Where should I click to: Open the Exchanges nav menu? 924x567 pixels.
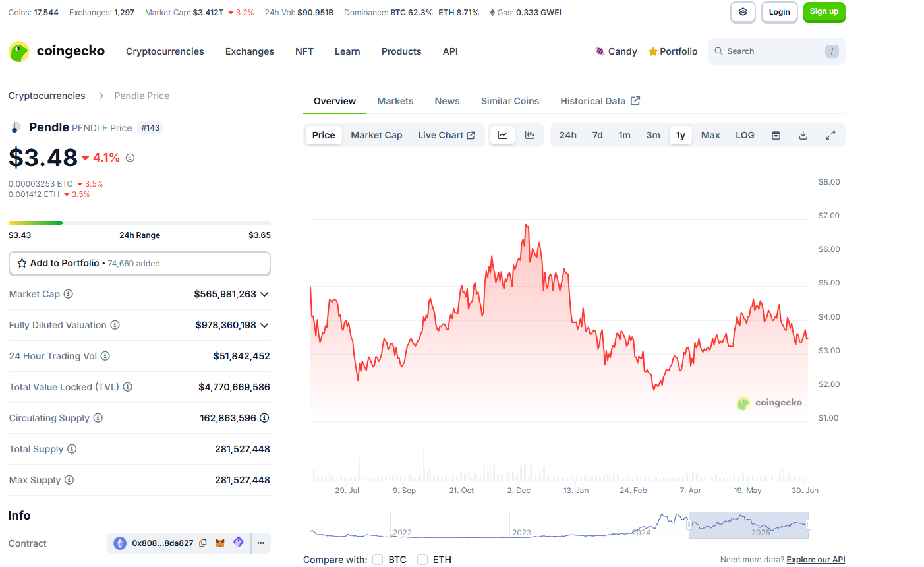tap(250, 51)
